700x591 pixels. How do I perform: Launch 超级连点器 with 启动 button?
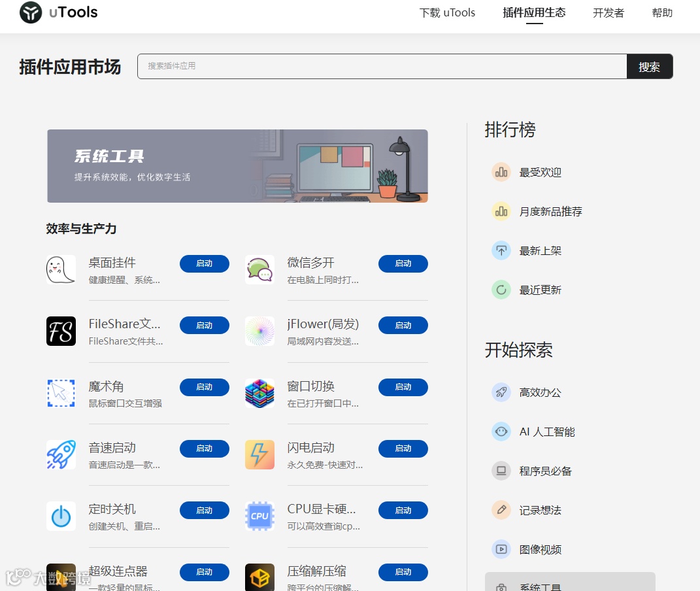pyautogui.click(x=205, y=572)
